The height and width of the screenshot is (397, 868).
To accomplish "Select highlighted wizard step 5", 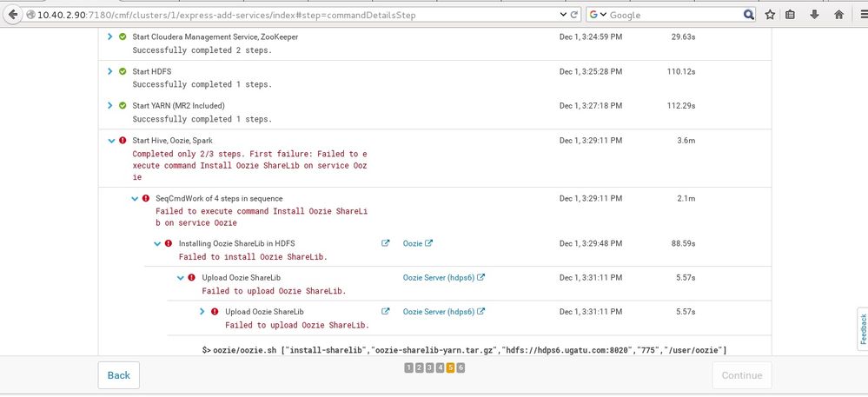I will click(x=450, y=367).
